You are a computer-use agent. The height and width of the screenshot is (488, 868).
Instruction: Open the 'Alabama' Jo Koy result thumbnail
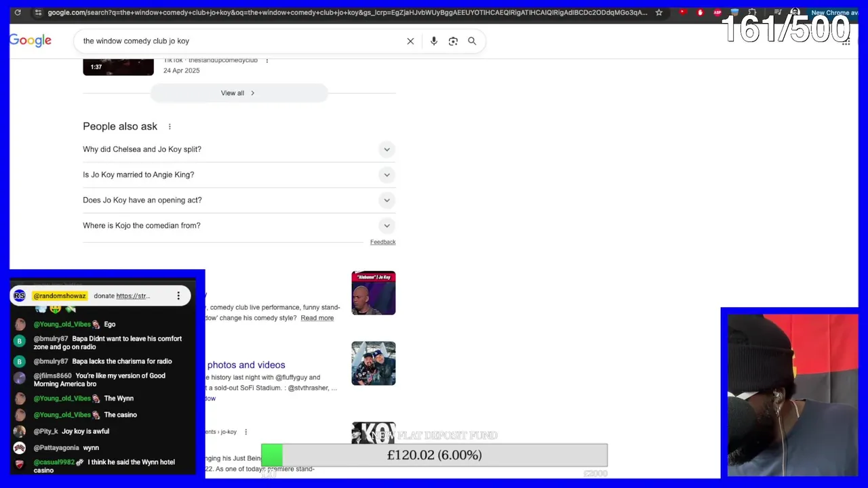(x=373, y=293)
